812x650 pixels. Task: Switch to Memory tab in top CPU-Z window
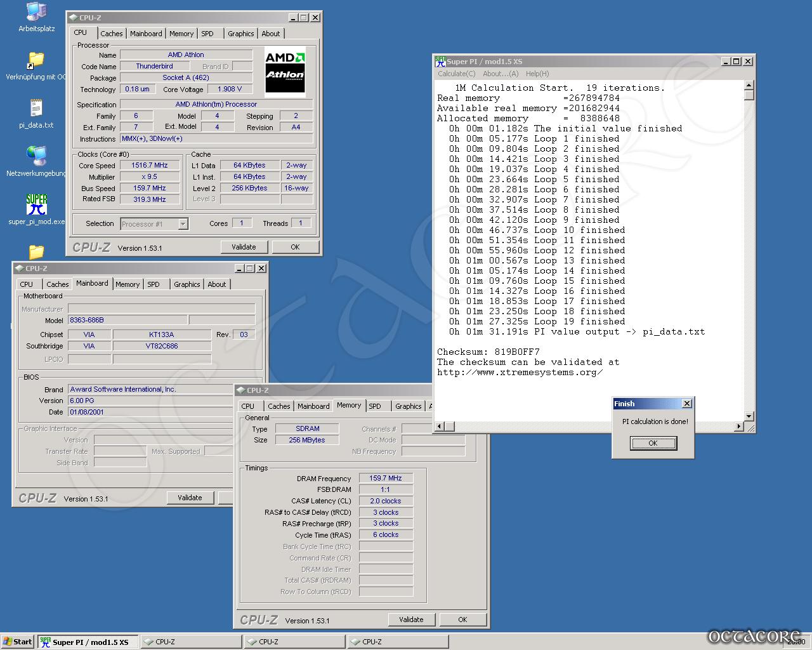[x=181, y=34]
